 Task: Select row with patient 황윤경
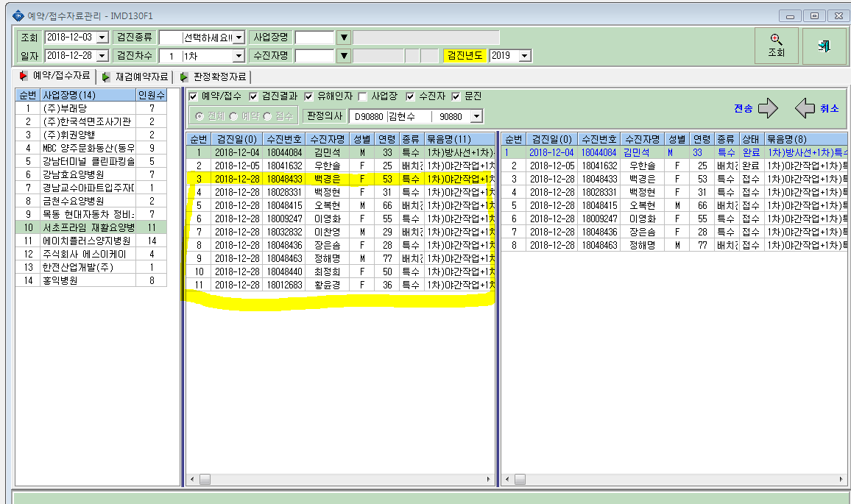(x=340, y=285)
